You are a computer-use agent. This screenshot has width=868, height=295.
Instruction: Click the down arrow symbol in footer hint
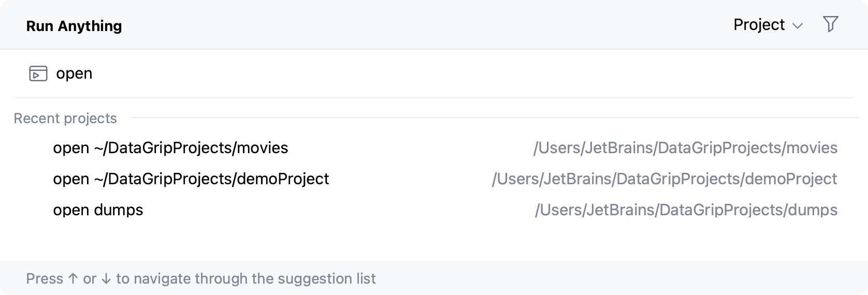click(106, 278)
